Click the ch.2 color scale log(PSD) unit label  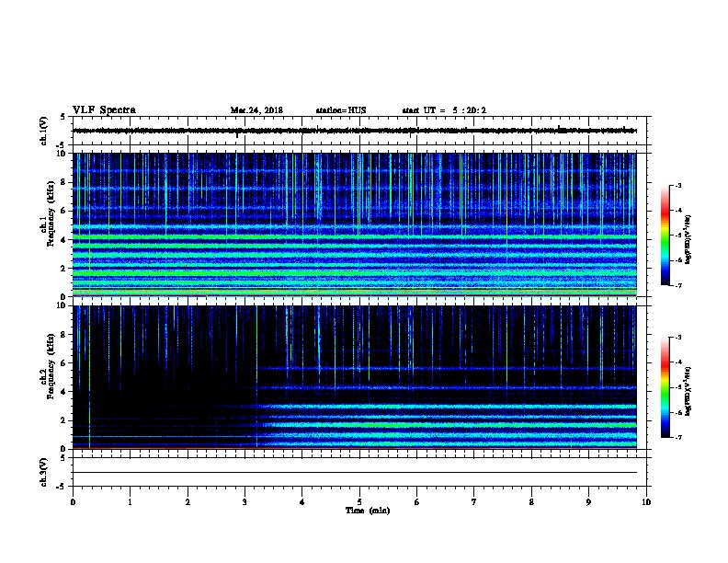point(688,392)
